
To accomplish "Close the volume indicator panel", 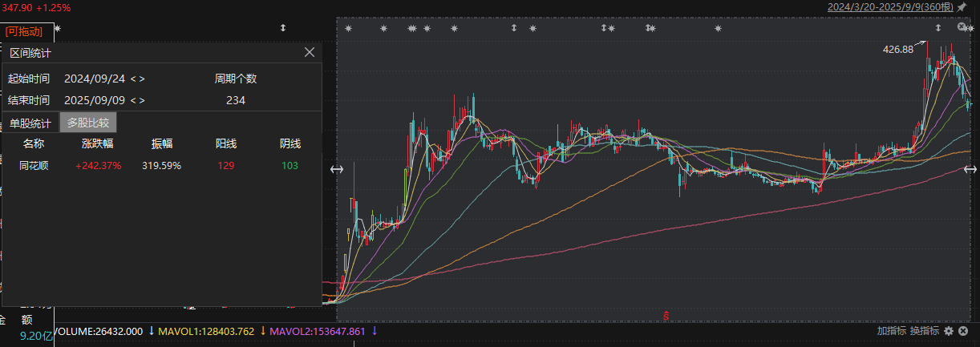I will click(x=963, y=331).
